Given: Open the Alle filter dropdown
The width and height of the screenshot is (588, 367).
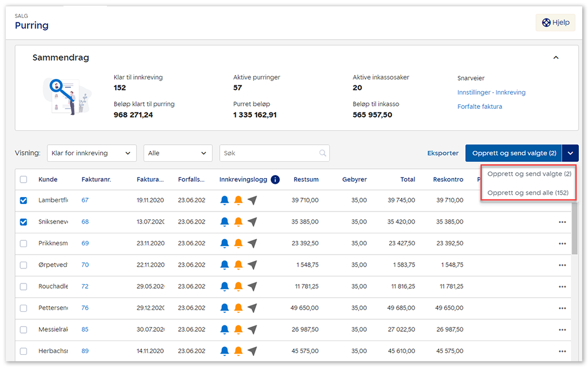Looking at the screenshot, I should pyautogui.click(x=178, y=153).
